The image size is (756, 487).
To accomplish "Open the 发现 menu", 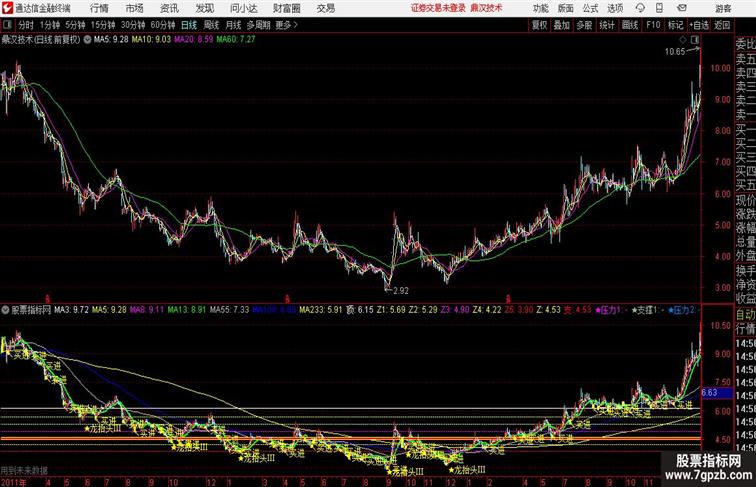I will click(x=204, y=8).
